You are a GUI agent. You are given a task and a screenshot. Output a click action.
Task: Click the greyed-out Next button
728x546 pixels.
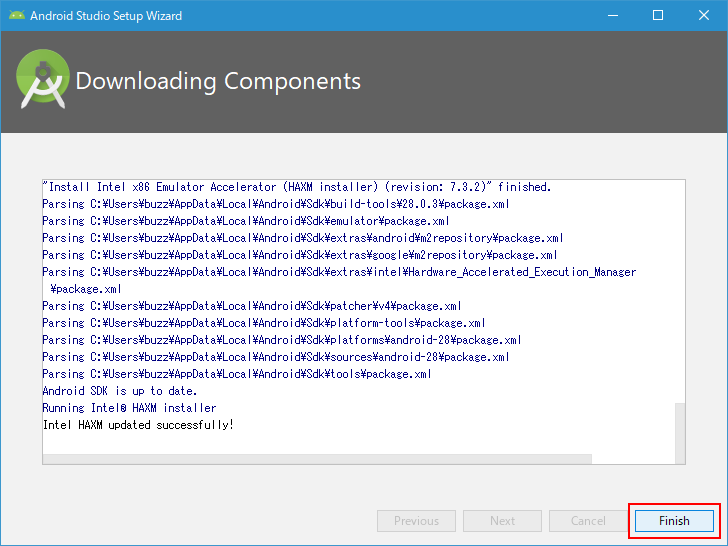coord(502,520)
